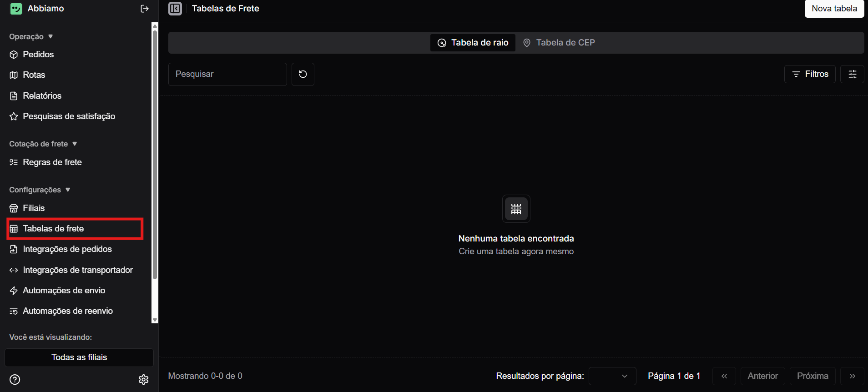Toggle the sidebar collapse icon
The width and height of the screenshot is (868, 392).
click(x=175, y=9)
